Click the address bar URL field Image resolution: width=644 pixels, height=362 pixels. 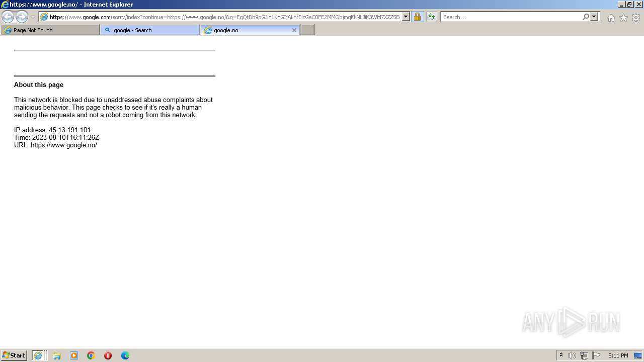coord(225,17)
